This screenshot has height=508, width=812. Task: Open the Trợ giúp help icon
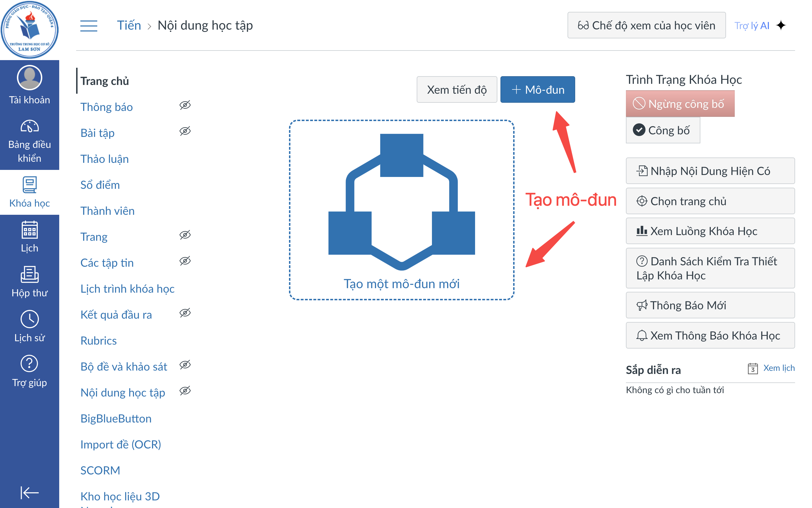point(30,364)
